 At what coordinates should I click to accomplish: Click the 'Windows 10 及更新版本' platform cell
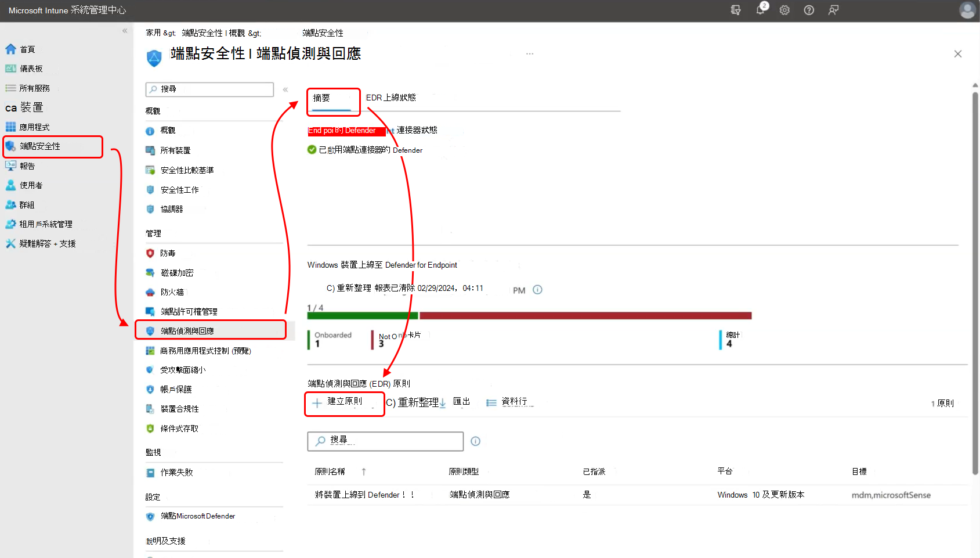tap(761, 495)
